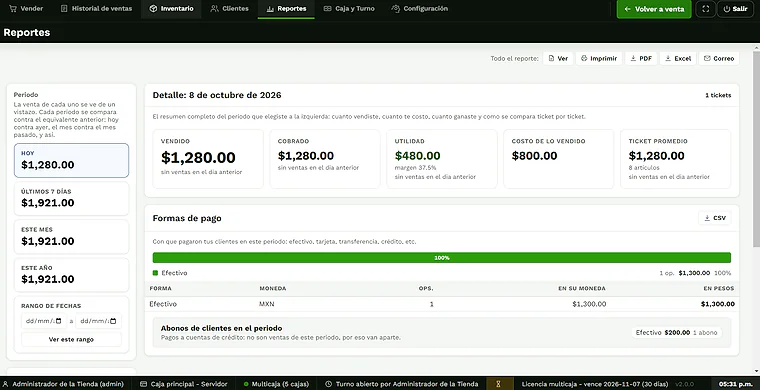Image resolution: width=760 pixels, height=390 pixels.
Task: Click the MONEDA column header
Action: (273, 288)
